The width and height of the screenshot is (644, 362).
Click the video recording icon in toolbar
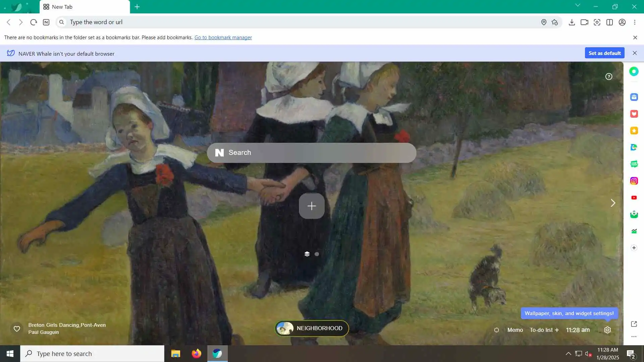584,22
